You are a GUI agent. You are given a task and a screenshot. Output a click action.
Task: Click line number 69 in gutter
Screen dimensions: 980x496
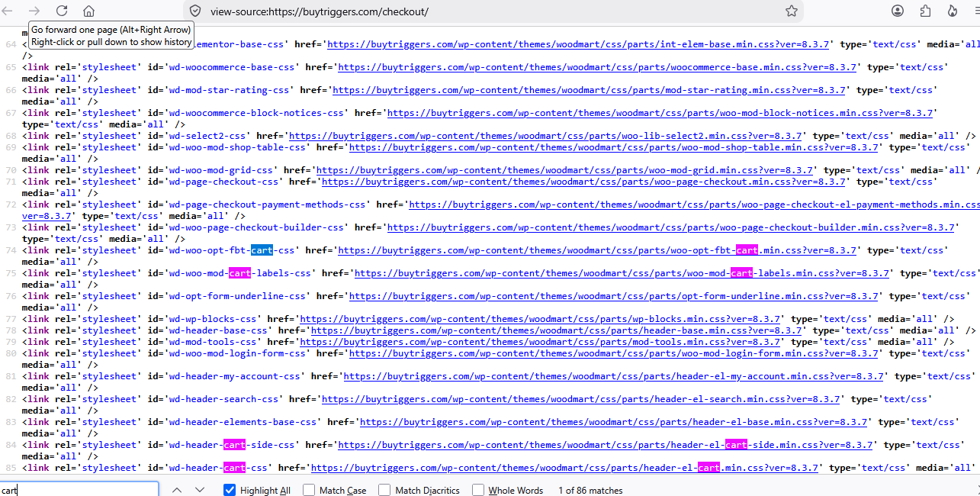11,148
